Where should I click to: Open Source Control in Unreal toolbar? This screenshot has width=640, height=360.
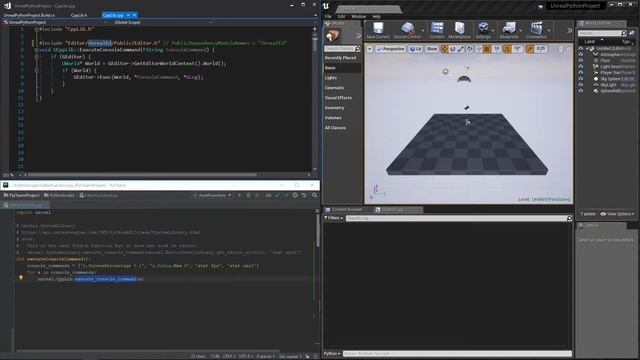[x=407, y=30]
